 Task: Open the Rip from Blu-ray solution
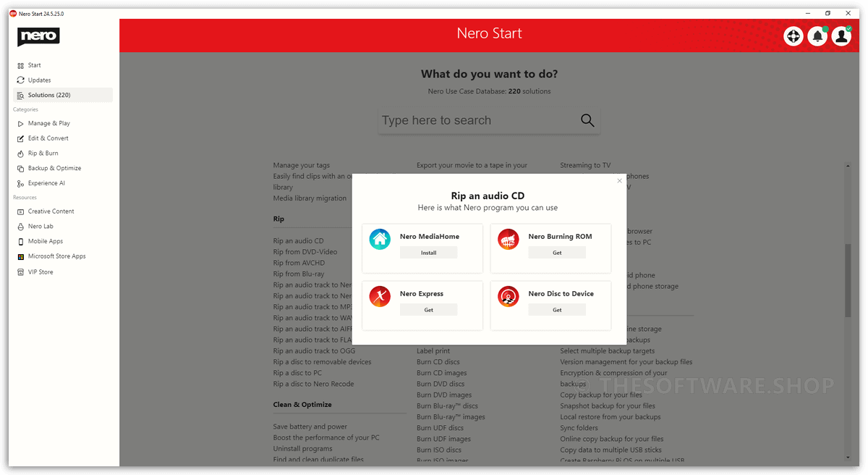(299, 274)
